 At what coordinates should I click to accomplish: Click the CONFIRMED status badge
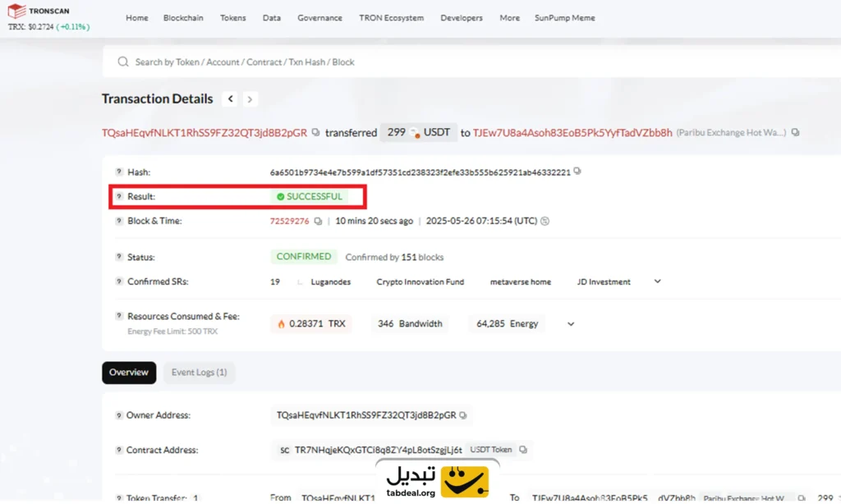304,257
